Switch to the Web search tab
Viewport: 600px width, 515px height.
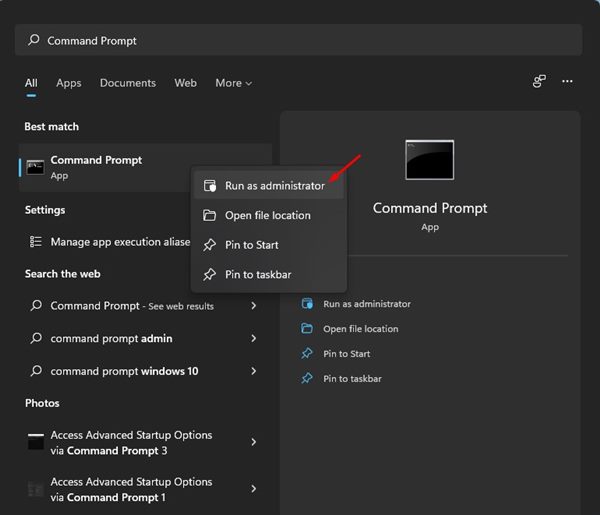pos(186,83)
